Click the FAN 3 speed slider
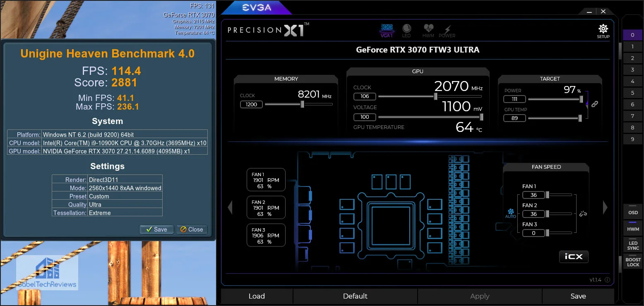The image size is (644, 306). [559, 233]
